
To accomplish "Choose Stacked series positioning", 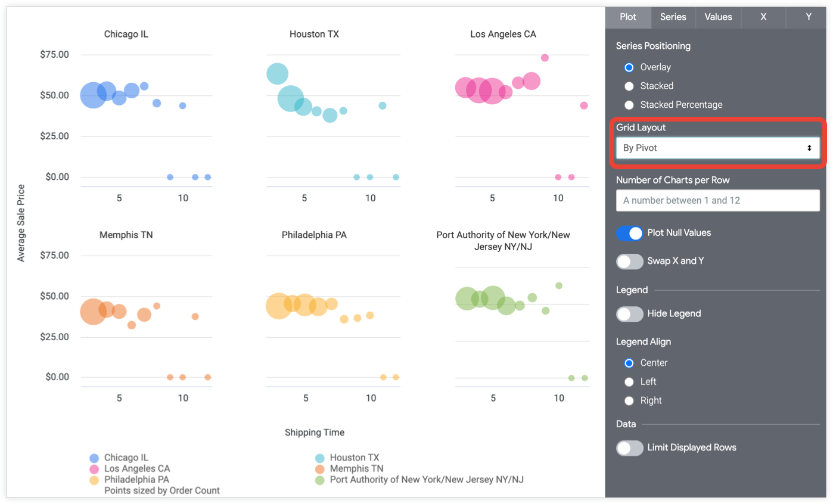I will (x=629, y=86).
